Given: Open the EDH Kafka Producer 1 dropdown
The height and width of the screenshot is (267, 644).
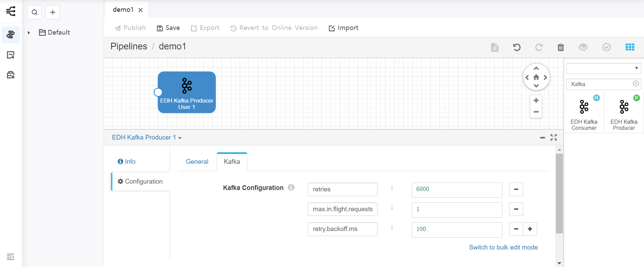Looking at the screenshot, I should (x=147, y=138).
